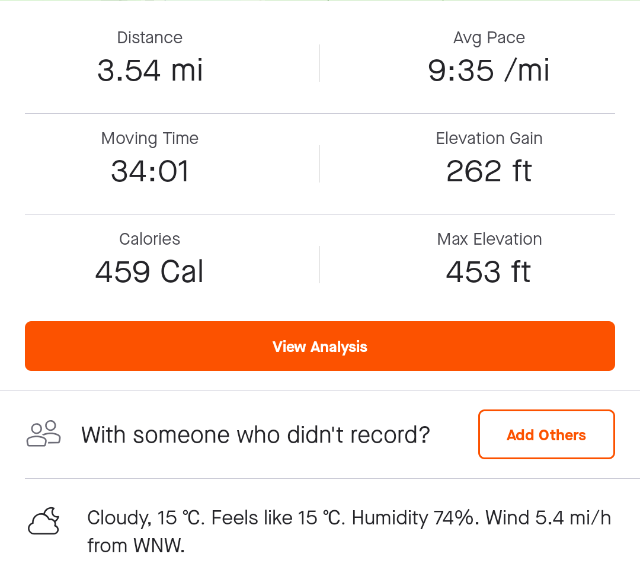640x573 pixels.
Task: Click the group of people icon
Action: tap(44, 434)
